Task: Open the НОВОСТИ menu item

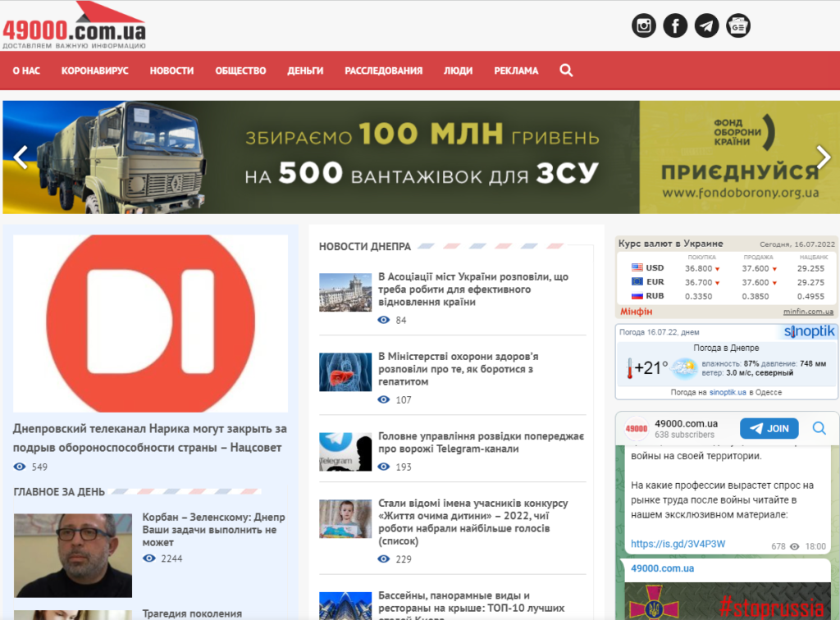Action: pyautogui.click(x=171, y=71)
